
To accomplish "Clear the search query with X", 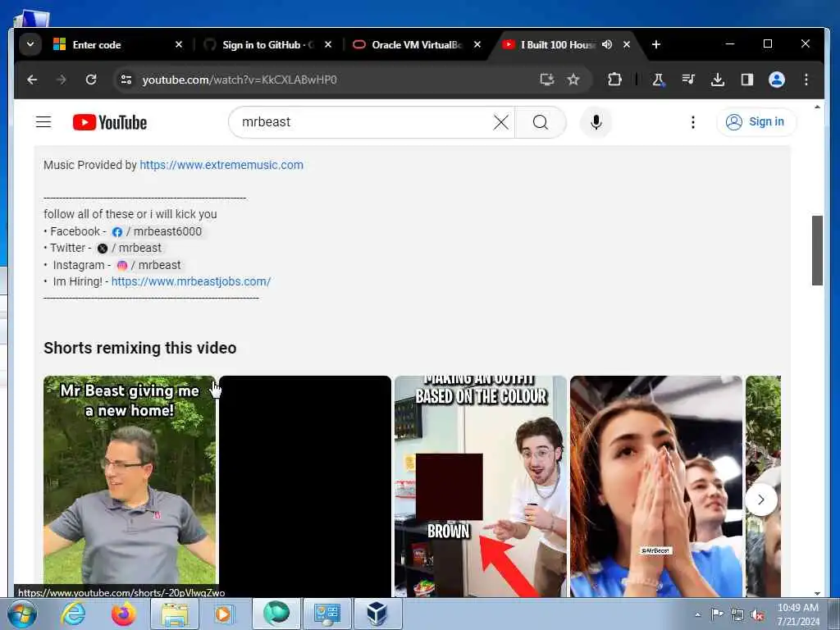I will pos(501,122).
